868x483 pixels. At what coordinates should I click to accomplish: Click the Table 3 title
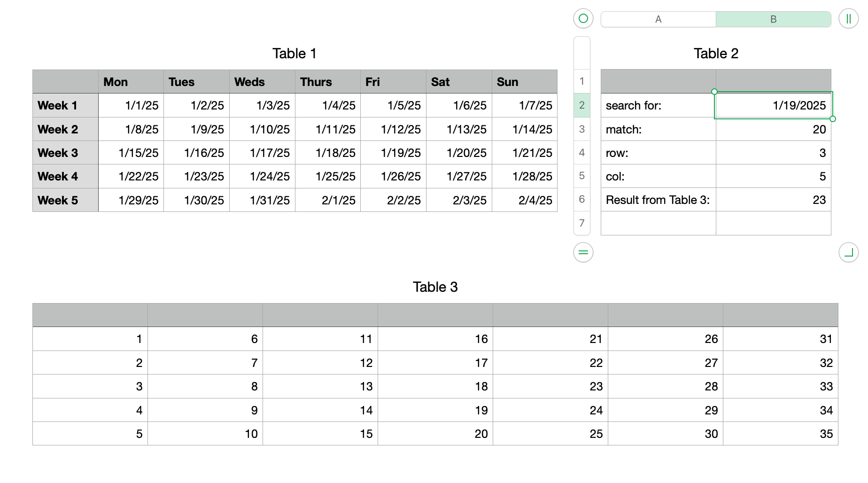[435, 287]
